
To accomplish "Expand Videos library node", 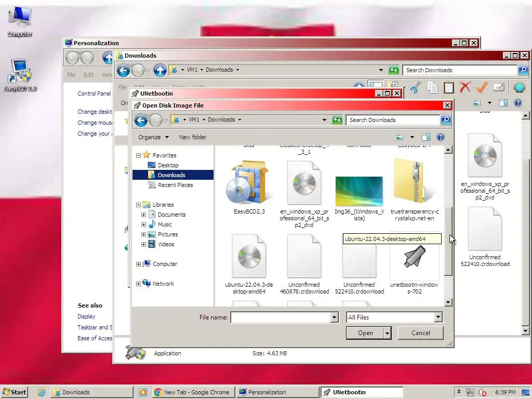I will [143, 244].
